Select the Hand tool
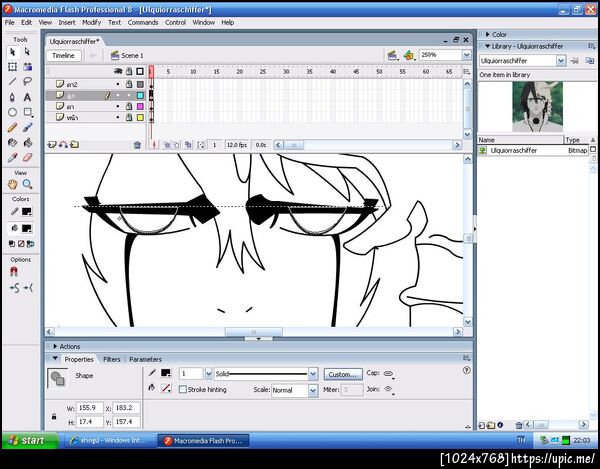Screen dimensions: 600x469 coord(12,184)
